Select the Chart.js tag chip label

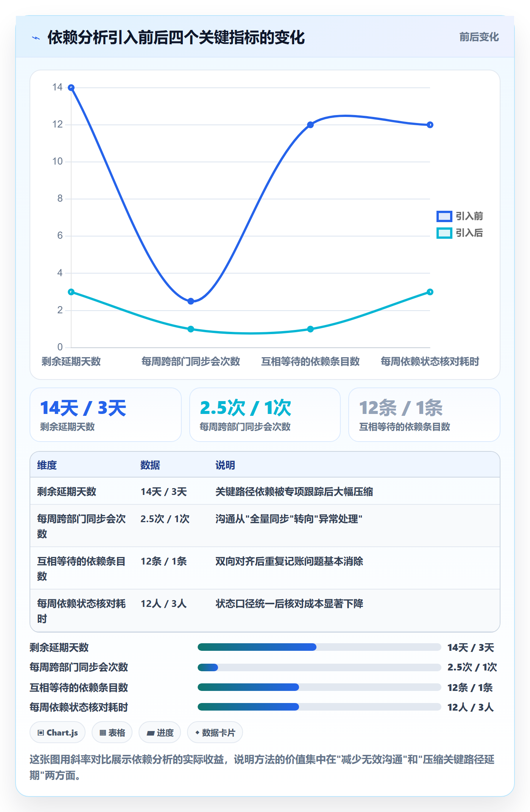(62, 733)
